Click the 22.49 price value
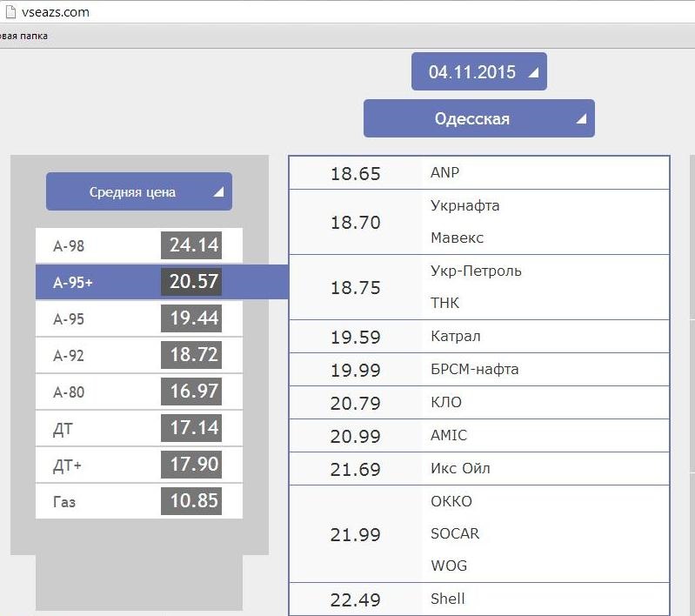Screen dimensions: 695x616 point(356,600)
